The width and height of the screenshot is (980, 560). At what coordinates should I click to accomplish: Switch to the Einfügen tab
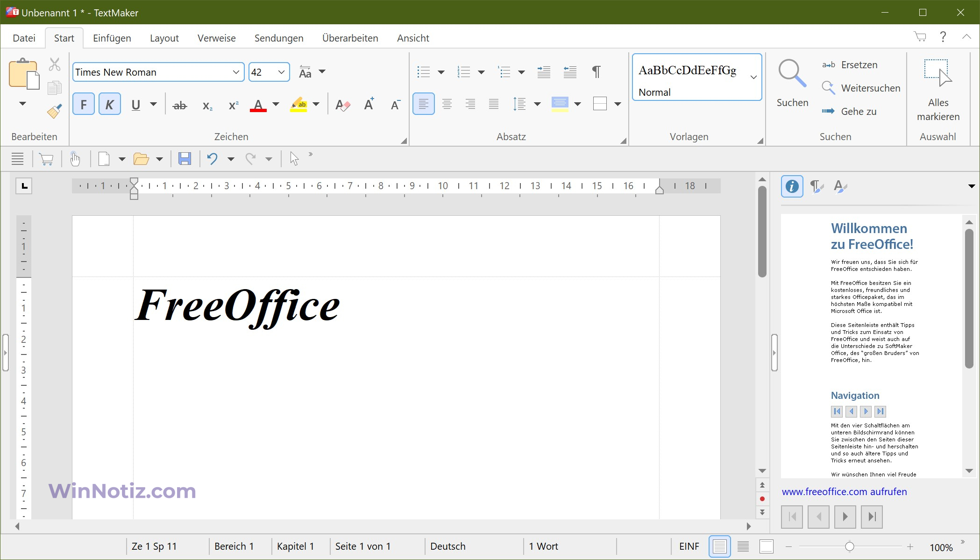(x=112, y=38)
